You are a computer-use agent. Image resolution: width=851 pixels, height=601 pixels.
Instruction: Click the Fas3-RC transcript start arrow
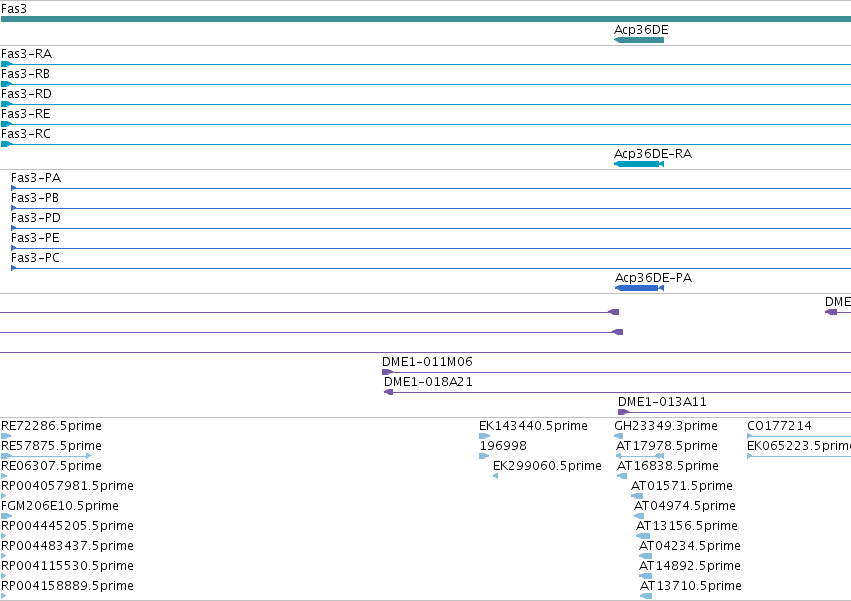pos(7,144)
